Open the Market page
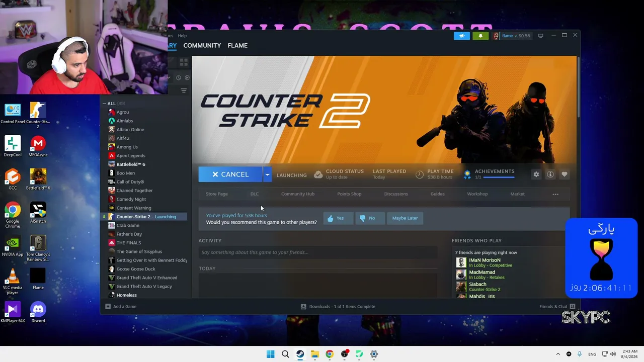 pos(517,194)
